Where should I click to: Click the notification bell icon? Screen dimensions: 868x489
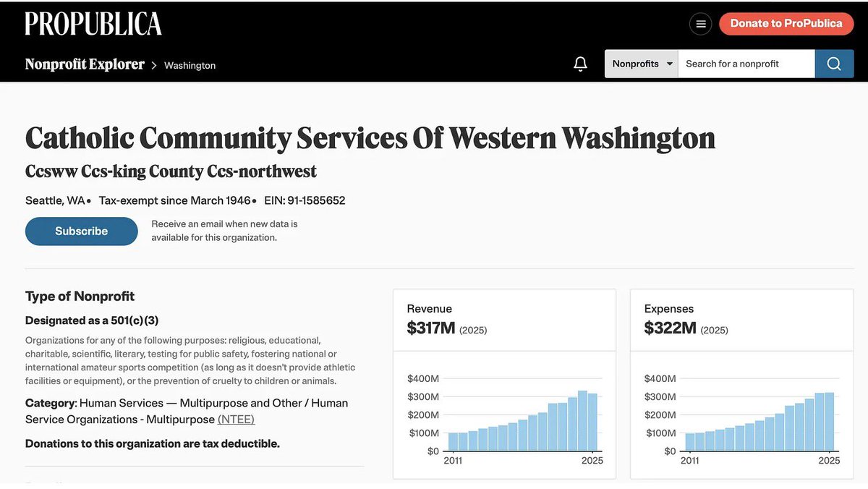[x=580, y=64]
